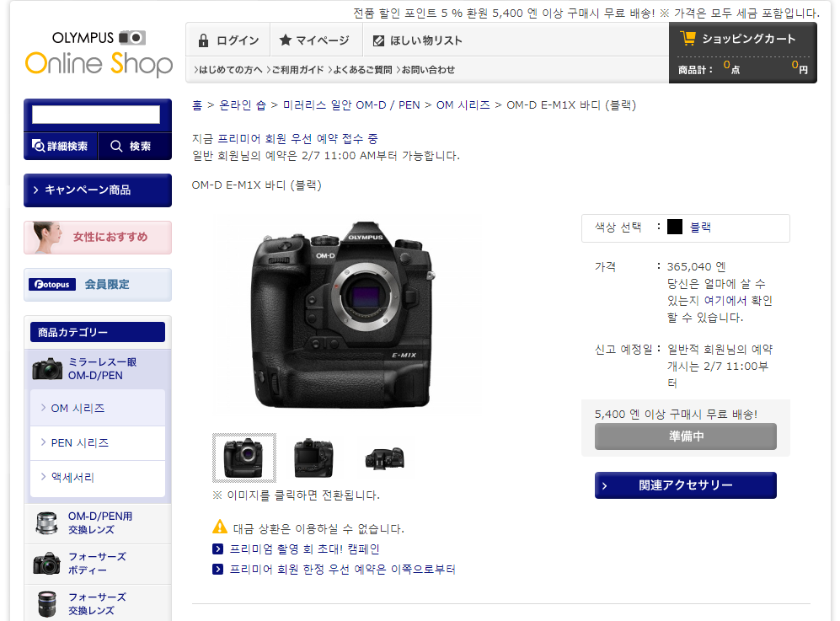
Task: Click the magnifier icon on 検索 button
Action: tap(116, 146)
